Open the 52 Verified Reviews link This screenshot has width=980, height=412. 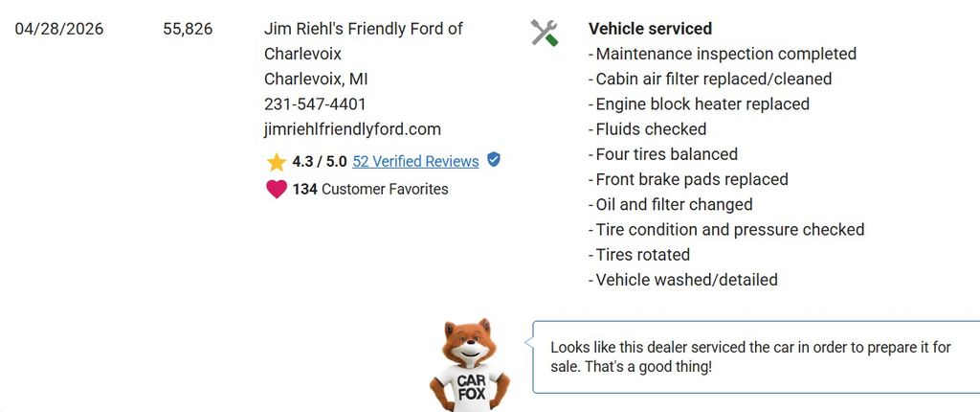coord(415,162)
